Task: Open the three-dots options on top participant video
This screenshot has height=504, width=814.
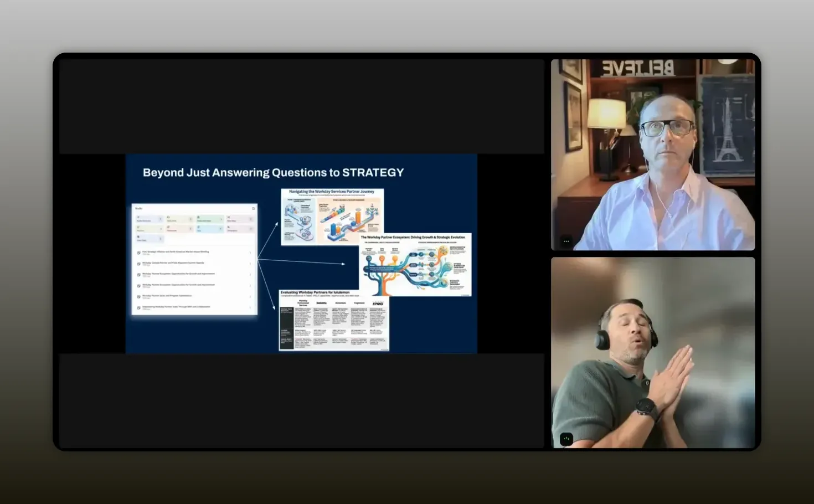Action: [x=566, y=241]
